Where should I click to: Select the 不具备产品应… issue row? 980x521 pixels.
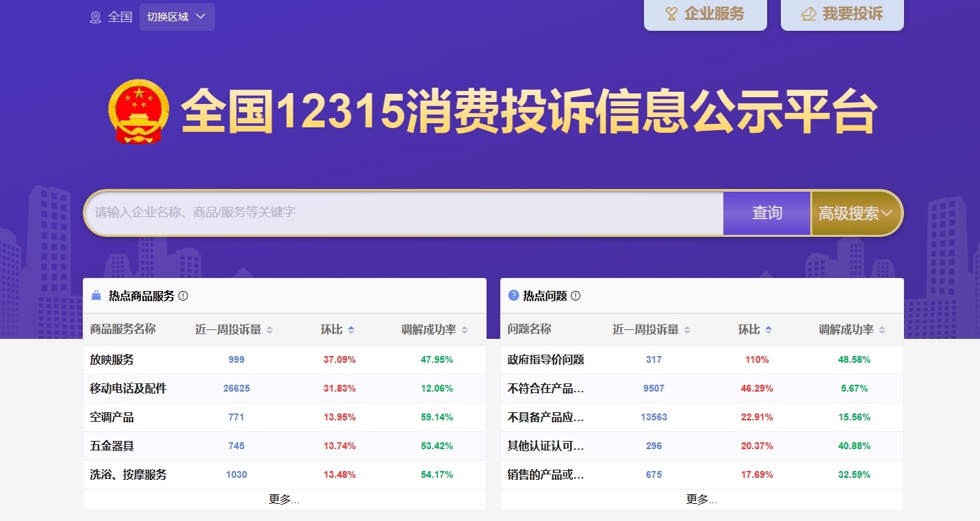[545, 417]
